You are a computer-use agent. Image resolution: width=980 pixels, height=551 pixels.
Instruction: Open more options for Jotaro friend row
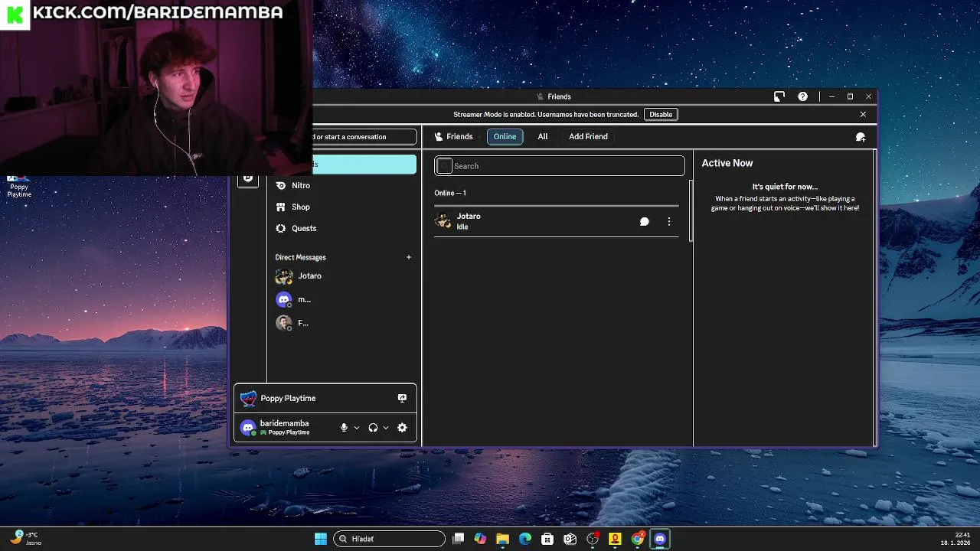[669, 221]
